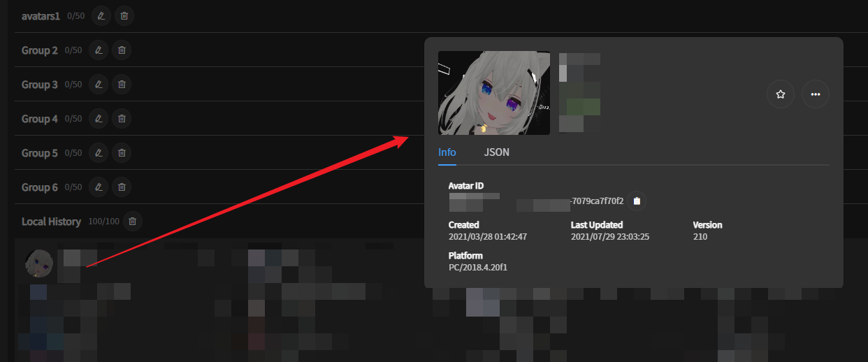
Task: Delete Group 3 with its trash icon
Action: coord(122,84)
